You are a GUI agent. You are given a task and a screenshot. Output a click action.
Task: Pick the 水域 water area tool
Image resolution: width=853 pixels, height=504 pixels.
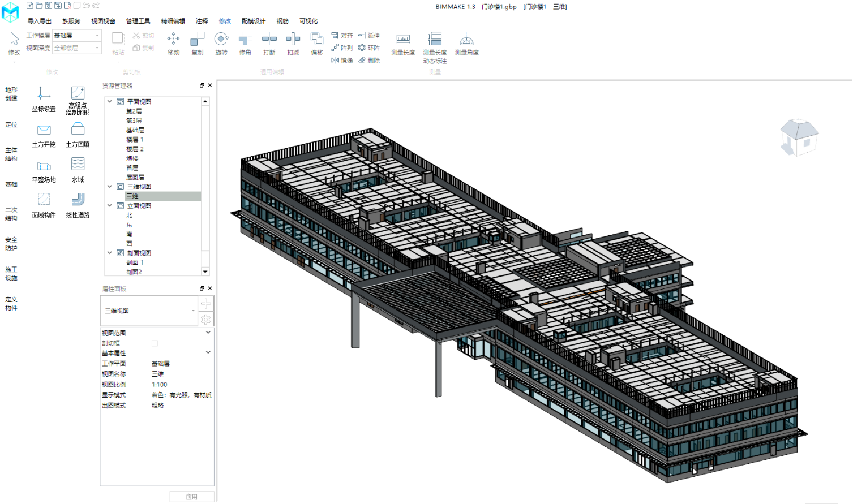[x=78, y=170]
